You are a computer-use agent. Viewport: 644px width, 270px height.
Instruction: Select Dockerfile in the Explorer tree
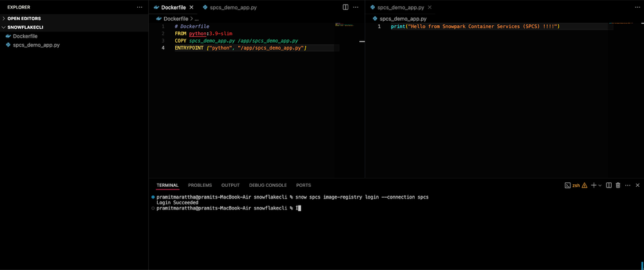pos(25,36)
